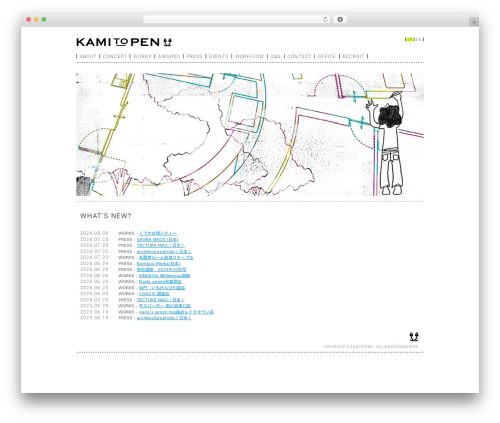Click the round button right of the address bar
The height and width of the screenshot is (423, 500).
(340, 19)
